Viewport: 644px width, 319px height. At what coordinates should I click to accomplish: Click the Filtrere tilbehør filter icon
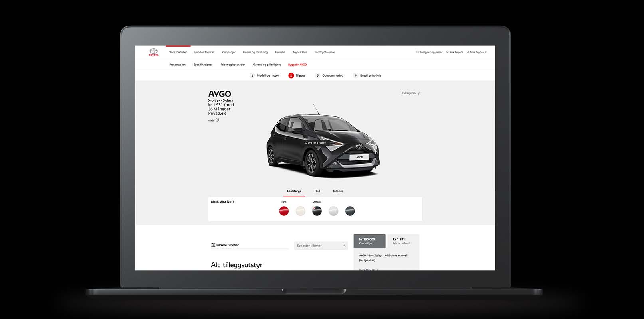213,245
